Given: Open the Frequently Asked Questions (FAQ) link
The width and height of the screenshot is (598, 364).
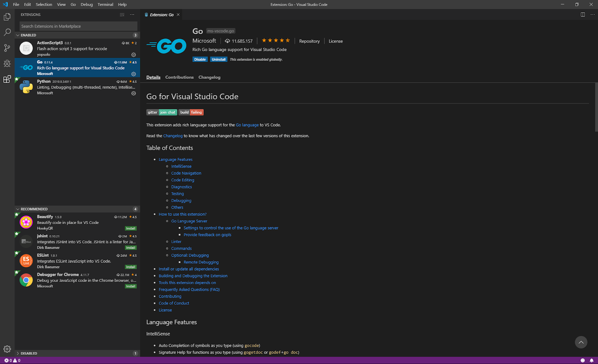Looking at the screenshot, I should pos(189,290).
